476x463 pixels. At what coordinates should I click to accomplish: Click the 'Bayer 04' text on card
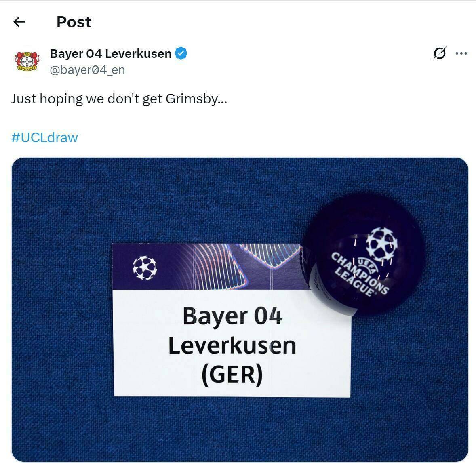(232, 316)
